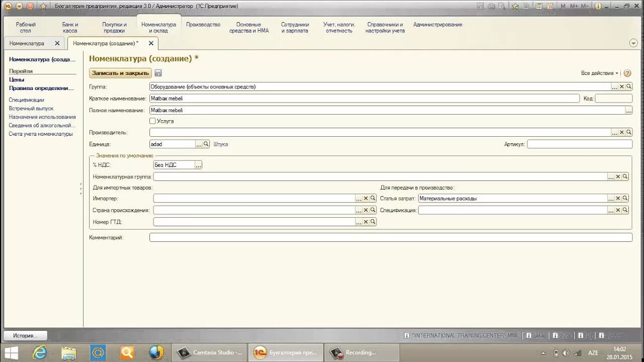The image size is (644, 362).
Task: Open the Производитель selection ellipsis button
Action: (x=614, y=132)
